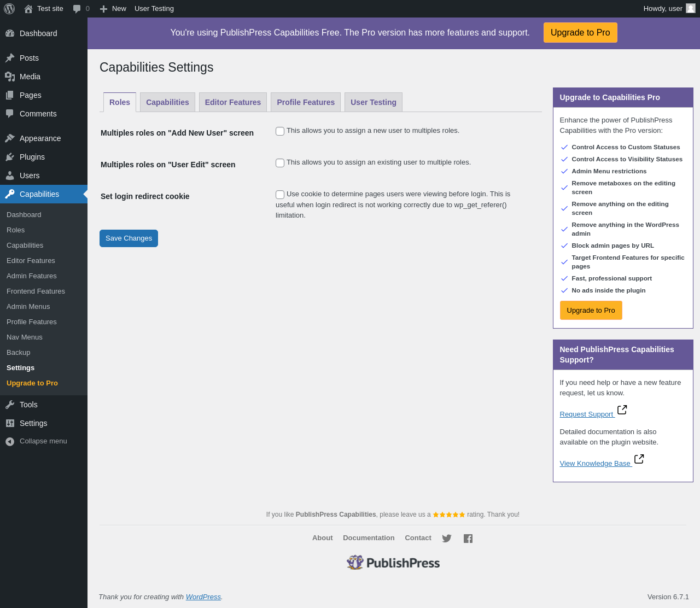This screenshot has height=608, width=700.
Task: Open User Testing in the admin bar
Action: click(x=154, y=9)
